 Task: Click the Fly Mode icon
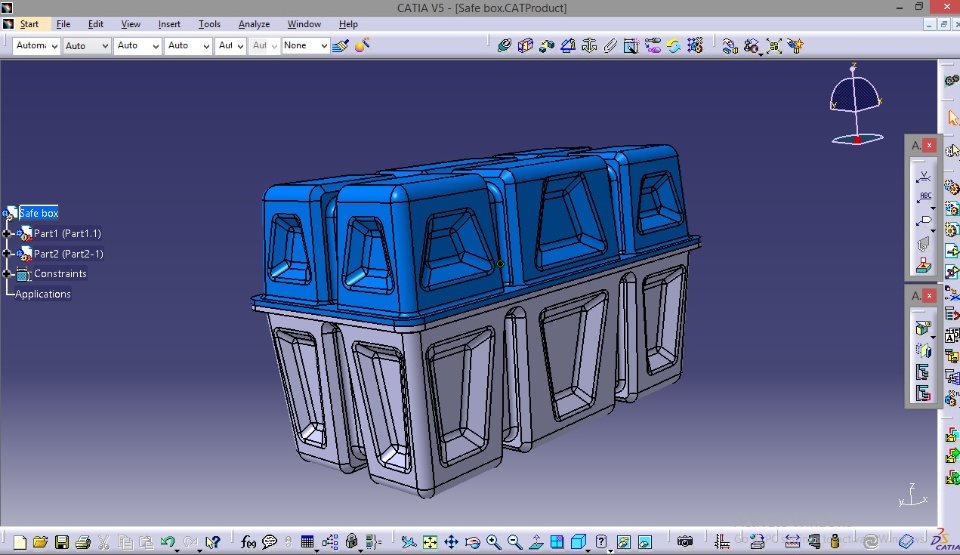click(408, 542)
